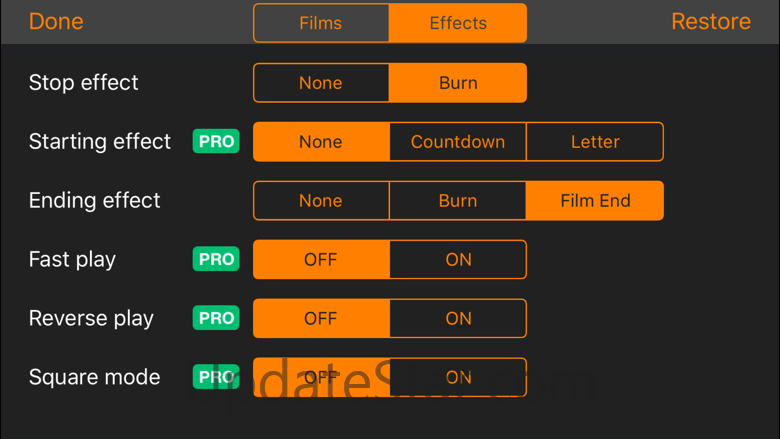Set Ending effect to None

321,200
